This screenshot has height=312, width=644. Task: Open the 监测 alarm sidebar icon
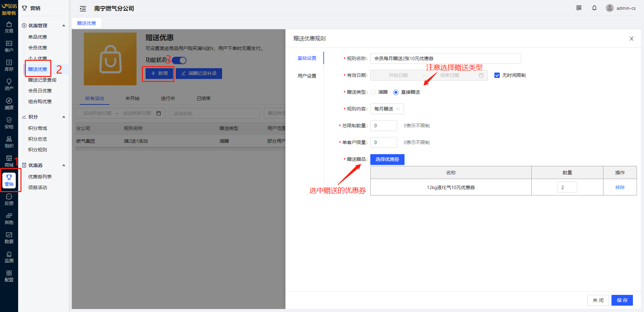(x=9, y=257)
